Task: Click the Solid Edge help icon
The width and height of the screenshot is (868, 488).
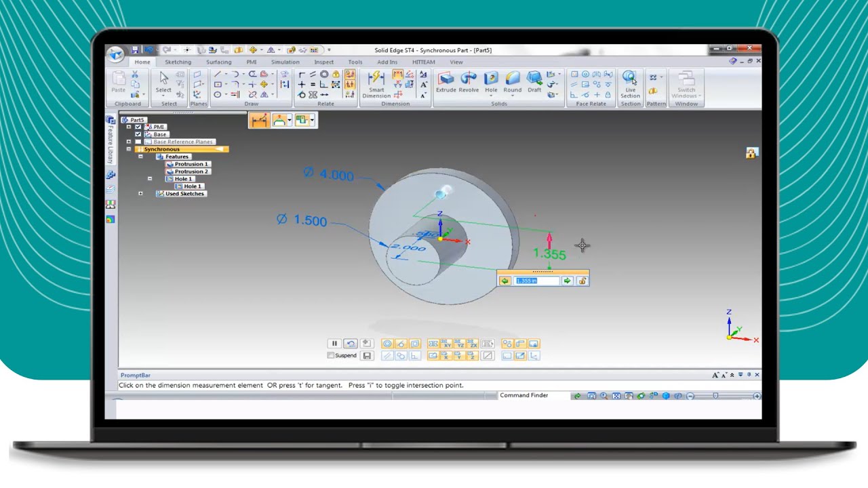Action: [733, 61]
